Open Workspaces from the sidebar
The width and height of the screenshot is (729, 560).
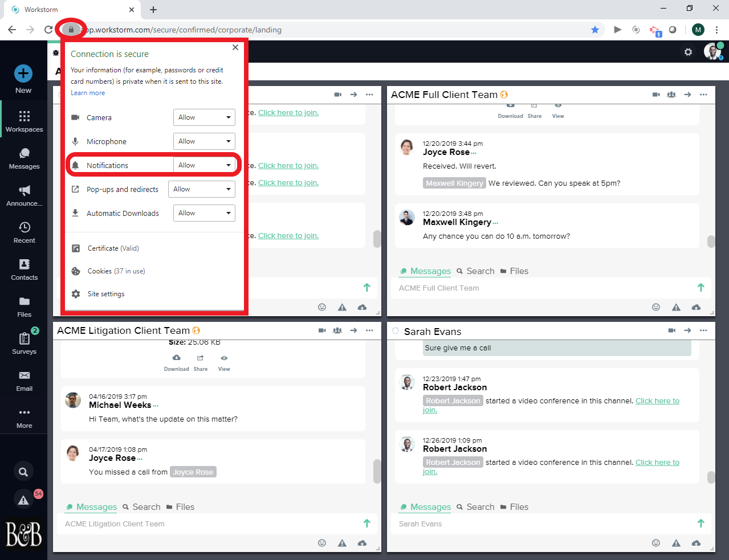click(24, 121)
